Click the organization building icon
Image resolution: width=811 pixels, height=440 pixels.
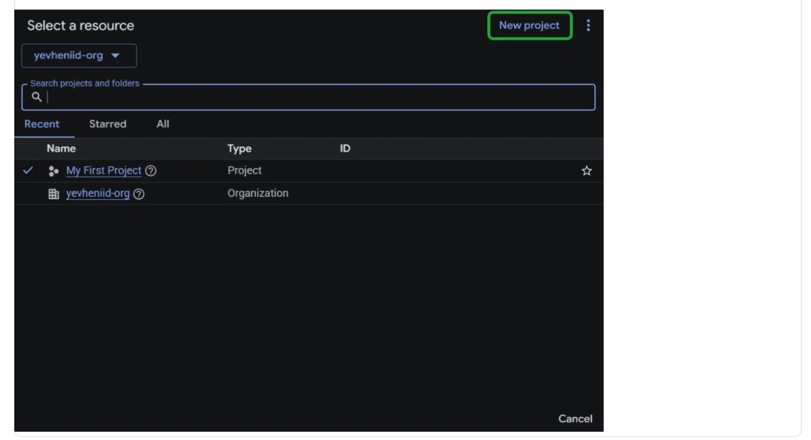53,194
